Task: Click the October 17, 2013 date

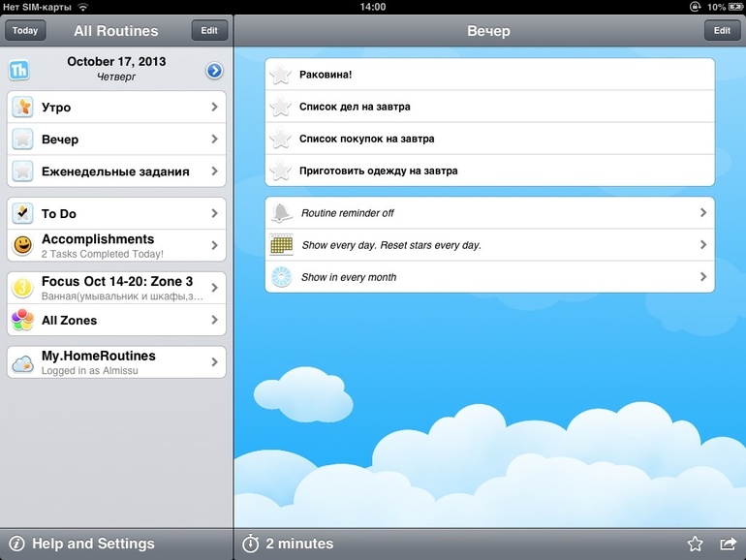Action: 116,61
